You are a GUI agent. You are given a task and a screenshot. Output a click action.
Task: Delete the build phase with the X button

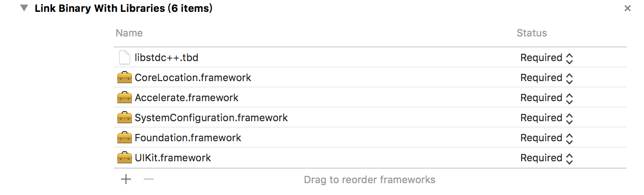[x=628, y=8]
